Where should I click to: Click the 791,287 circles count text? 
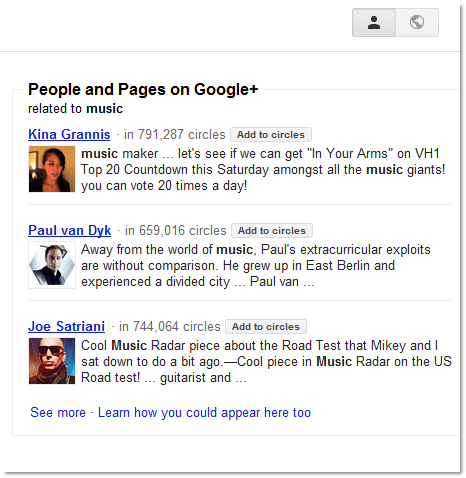coord(175,135)
